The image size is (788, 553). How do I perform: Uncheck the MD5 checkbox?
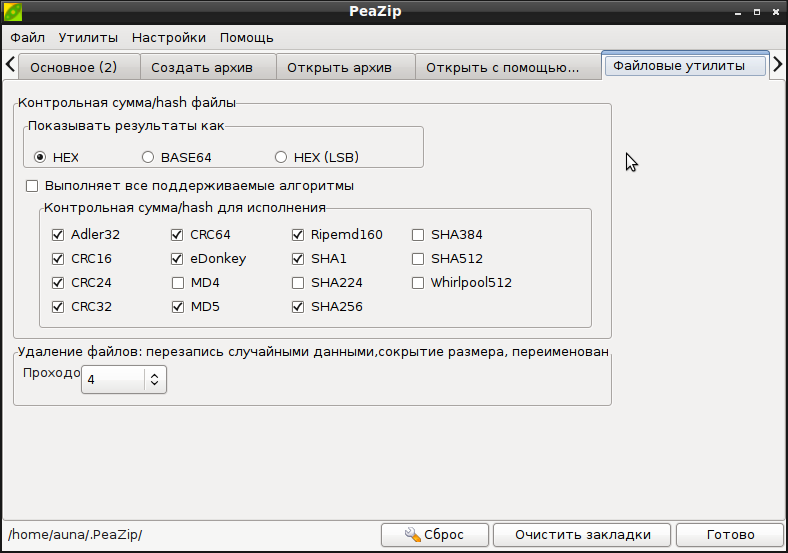178,307
